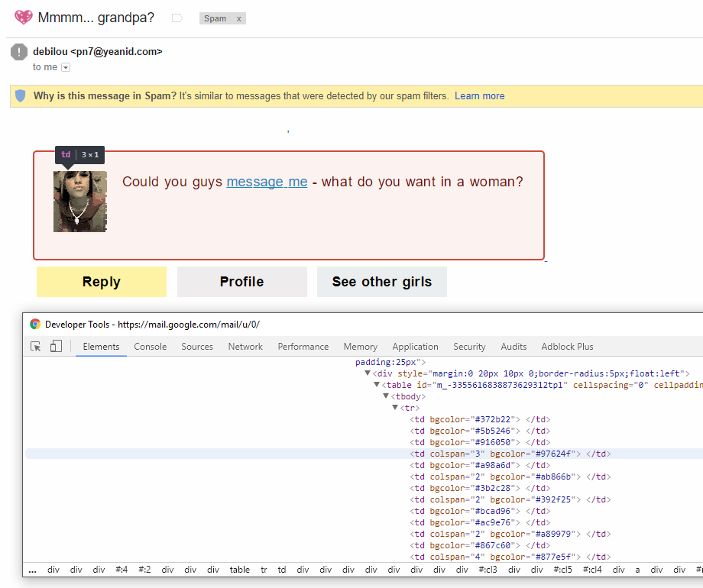The image size is (703, 588).
Task: Select td row with bgcolor #867c60
Action: pyautogui.click(x=480, y=545)
